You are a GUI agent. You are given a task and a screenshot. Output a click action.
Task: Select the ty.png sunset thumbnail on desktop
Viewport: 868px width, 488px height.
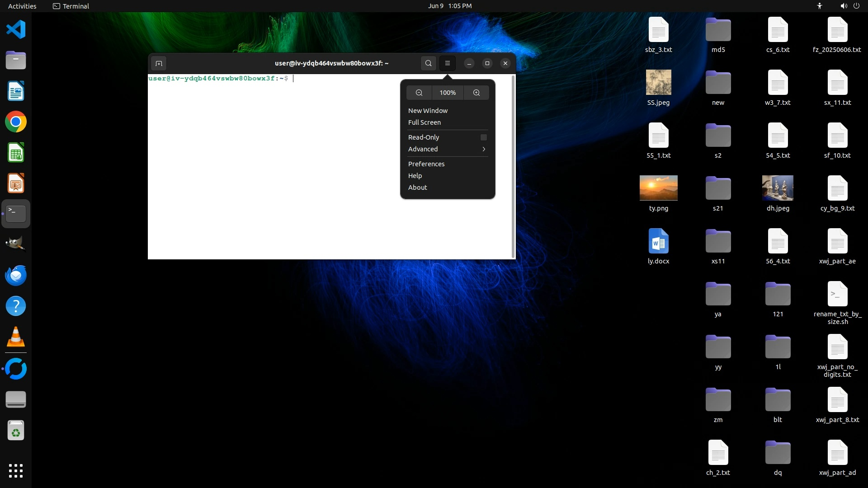658,188
